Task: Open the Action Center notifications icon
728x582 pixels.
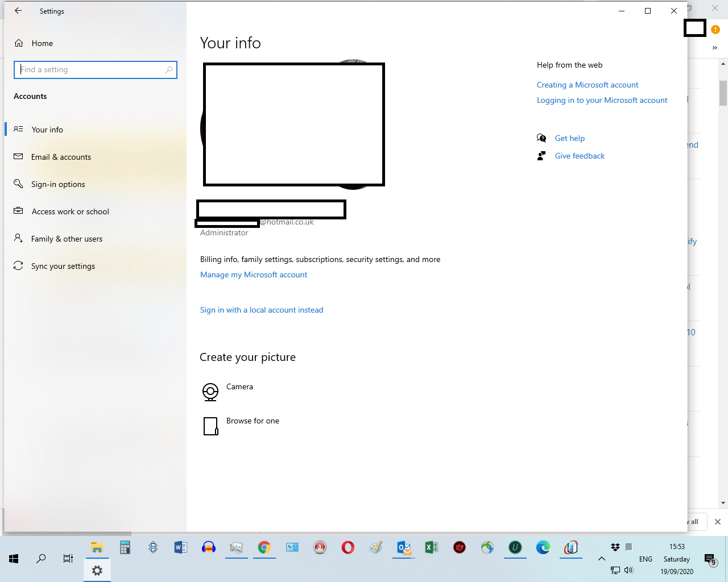Action: [x=710, y=560]
